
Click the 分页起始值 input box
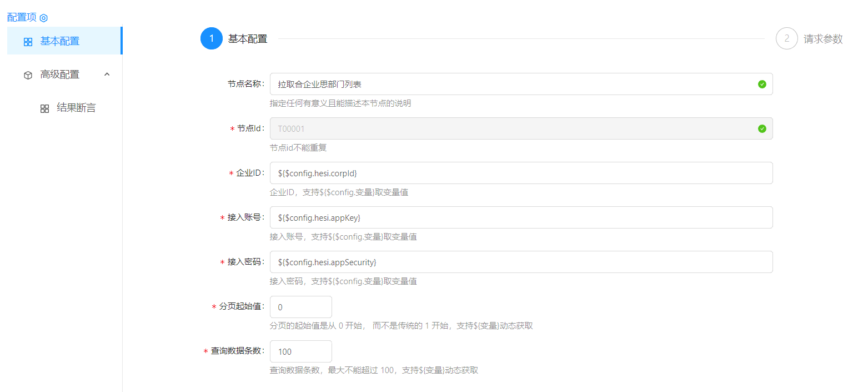[x=300, y=307]
